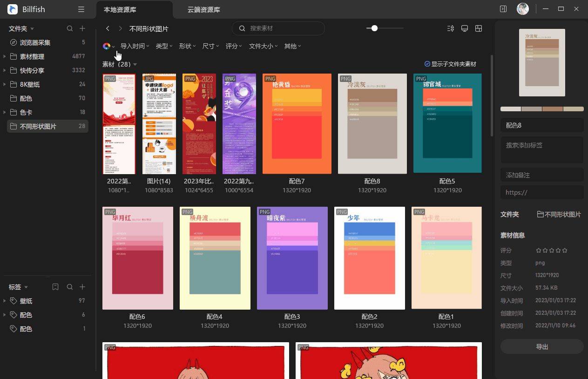Viewport: 588px width, 379px height.
Task: Select the 本地资源库 tab
Action: click(120, 9)
